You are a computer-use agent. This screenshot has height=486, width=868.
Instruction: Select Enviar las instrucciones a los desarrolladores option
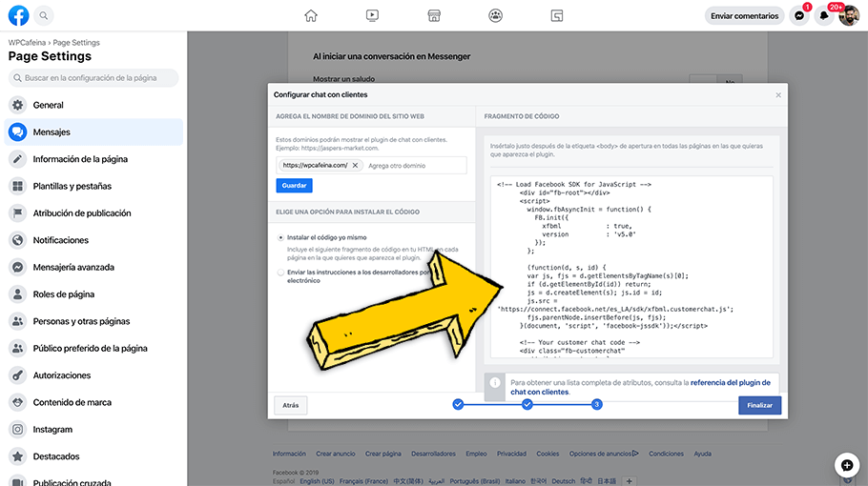[x=280, y=273]
